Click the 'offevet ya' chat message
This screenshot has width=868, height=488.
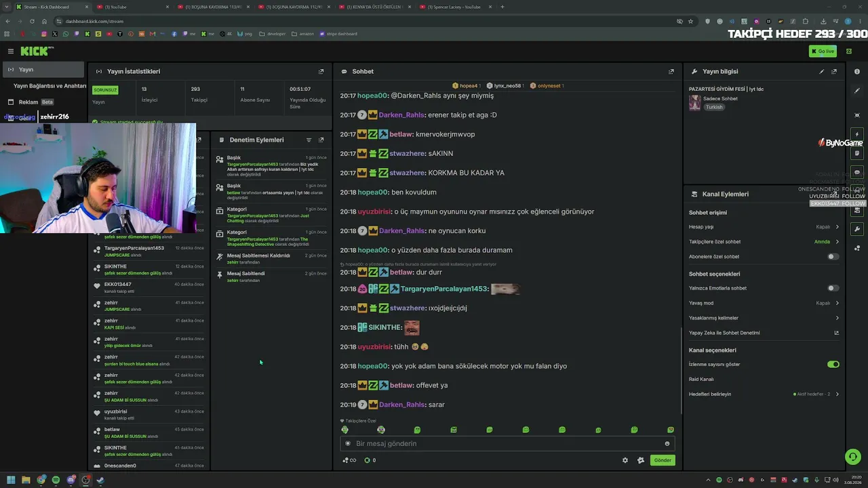[432, 386]
